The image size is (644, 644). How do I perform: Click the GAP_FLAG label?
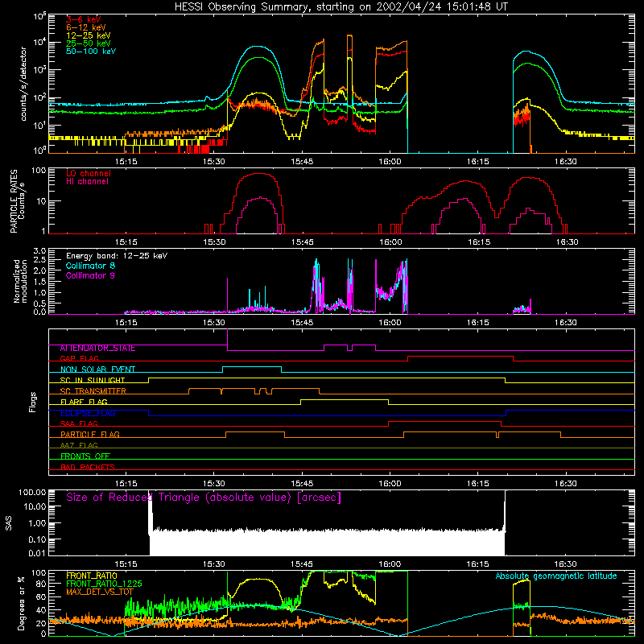pyautogui.click(x=79, y=358)
